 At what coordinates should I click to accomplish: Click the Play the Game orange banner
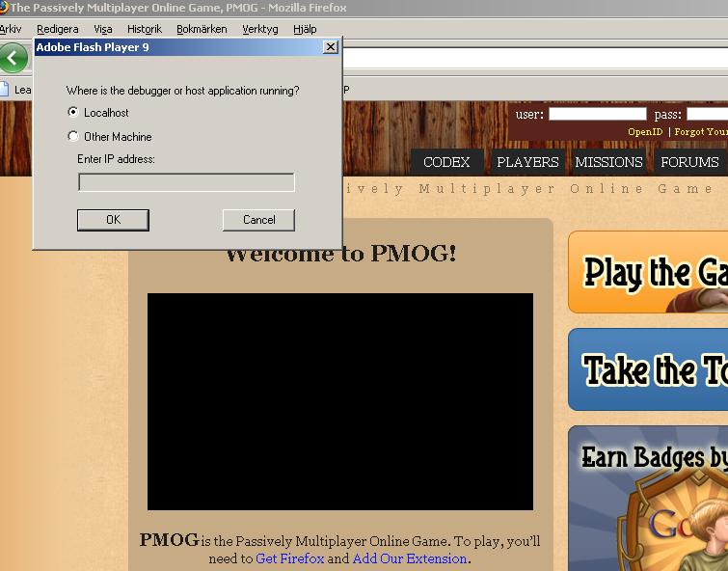[x=648, y=272]
